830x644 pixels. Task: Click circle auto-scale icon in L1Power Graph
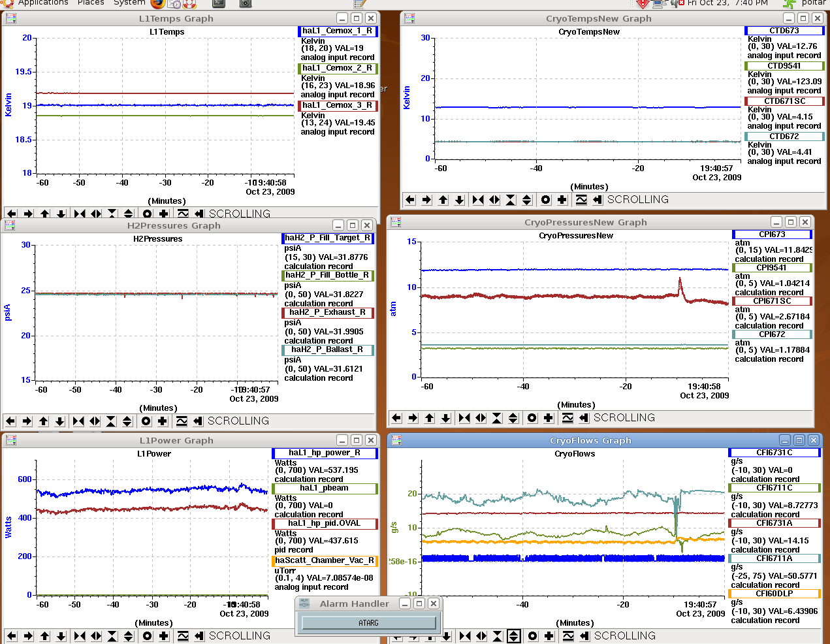pos(148,636)
